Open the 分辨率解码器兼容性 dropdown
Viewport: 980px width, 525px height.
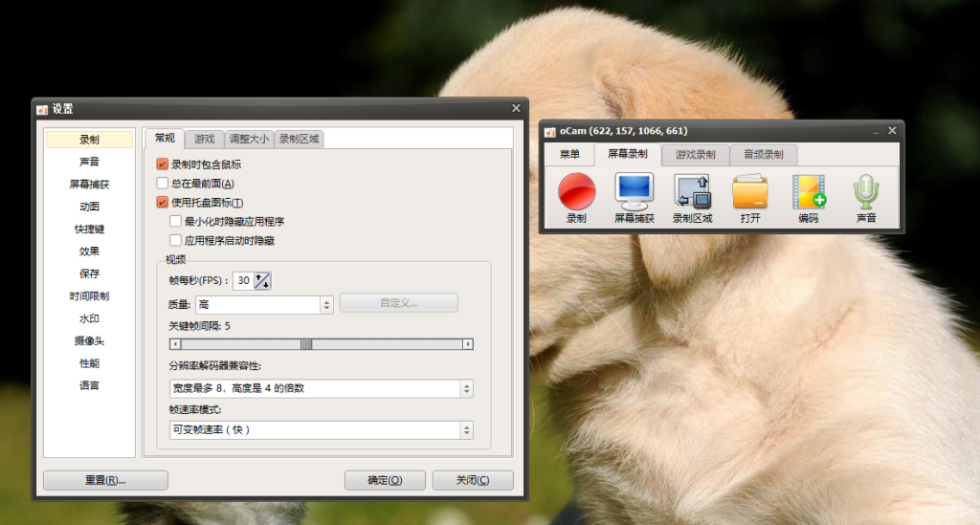pos(466,388)
